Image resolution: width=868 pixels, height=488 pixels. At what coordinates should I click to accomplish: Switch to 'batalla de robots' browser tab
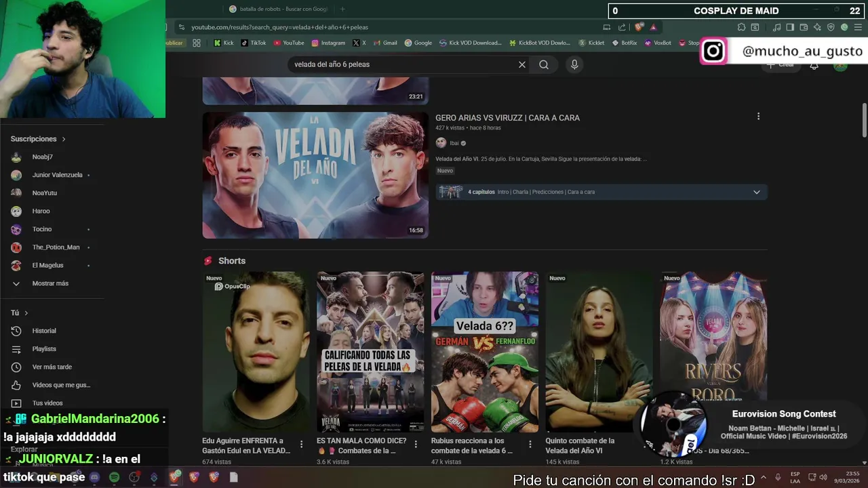pos(278,9)
